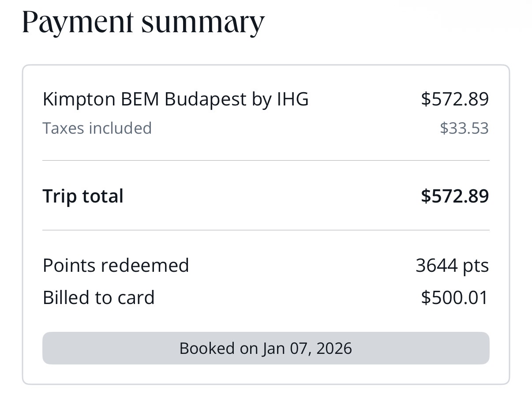The width and height of the screenshot is (532, 398).
Task: Select the Taxes included label
Action: (x=97, y=128)
